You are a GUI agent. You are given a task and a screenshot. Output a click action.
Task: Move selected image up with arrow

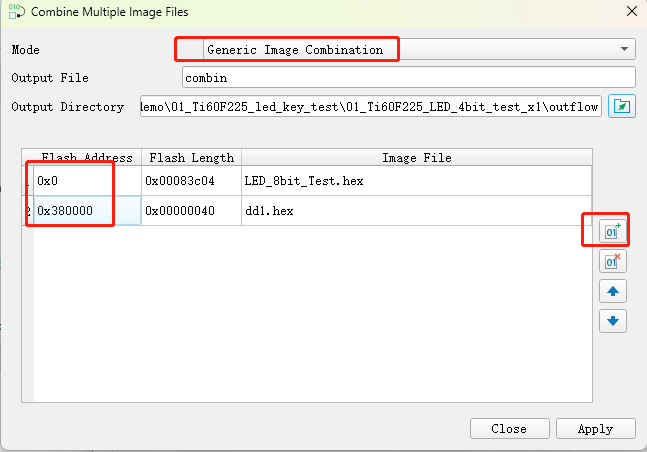pos(612,291)
